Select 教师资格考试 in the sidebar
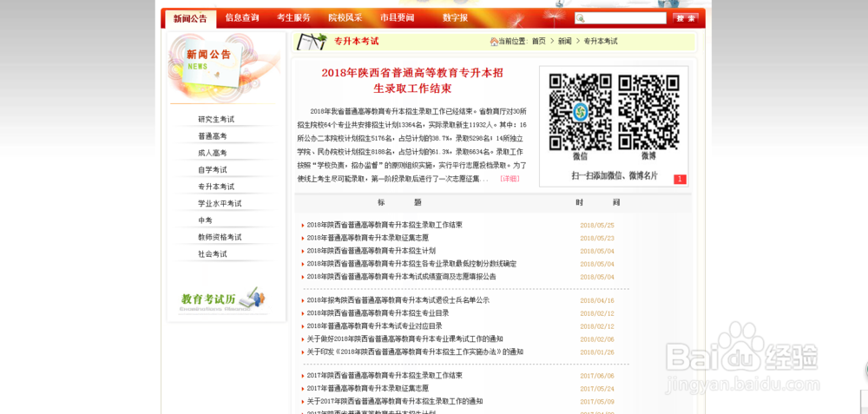This screenshot has width=868, height=414. click(x=220, y=238)
